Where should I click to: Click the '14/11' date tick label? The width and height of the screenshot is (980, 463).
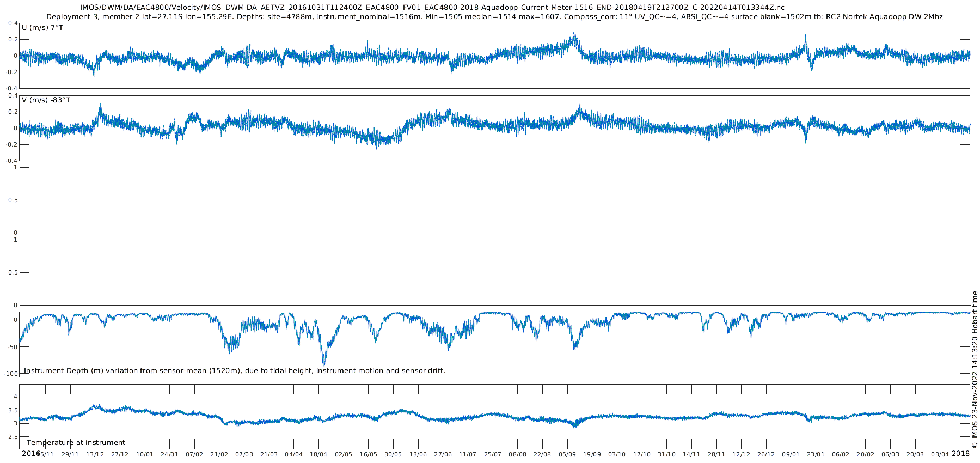pos(691,454)
